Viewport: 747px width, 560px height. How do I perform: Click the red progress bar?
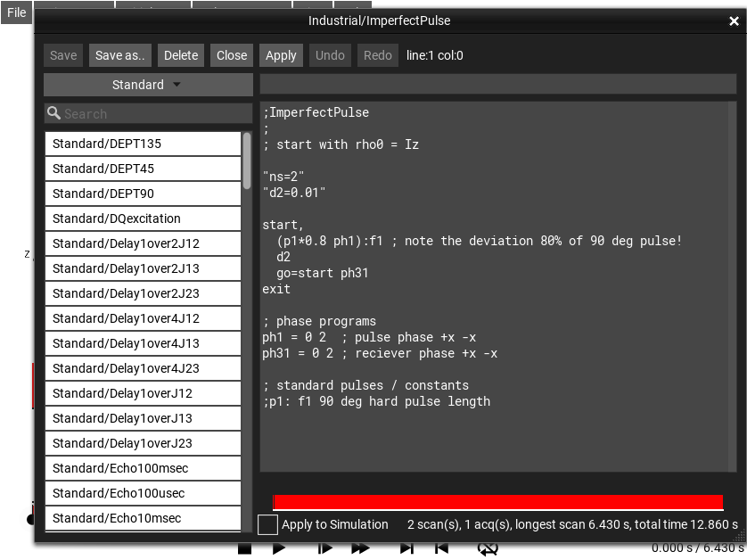click(497, 503)
